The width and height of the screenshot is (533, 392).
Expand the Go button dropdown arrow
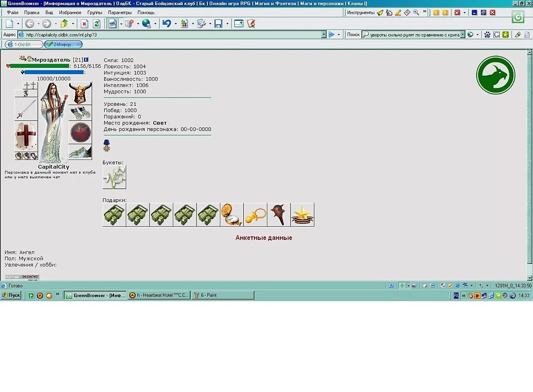click(x=339, y=35)
